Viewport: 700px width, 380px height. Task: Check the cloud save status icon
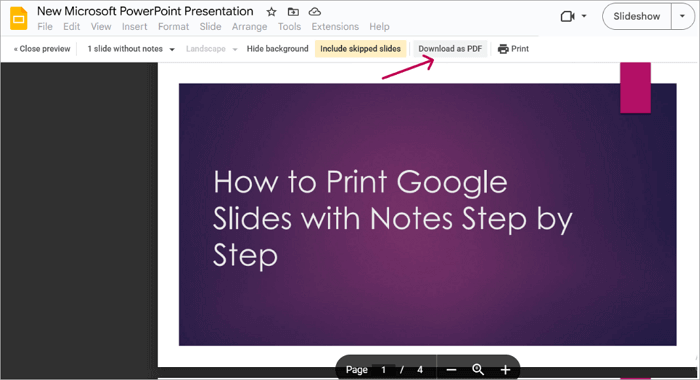point(315,12)
